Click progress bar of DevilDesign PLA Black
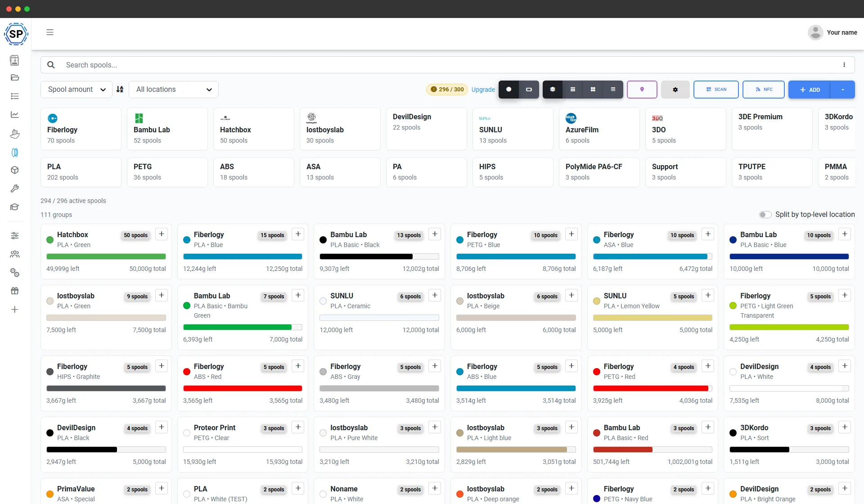Viewport: 864px width, 504px height. 106,450
